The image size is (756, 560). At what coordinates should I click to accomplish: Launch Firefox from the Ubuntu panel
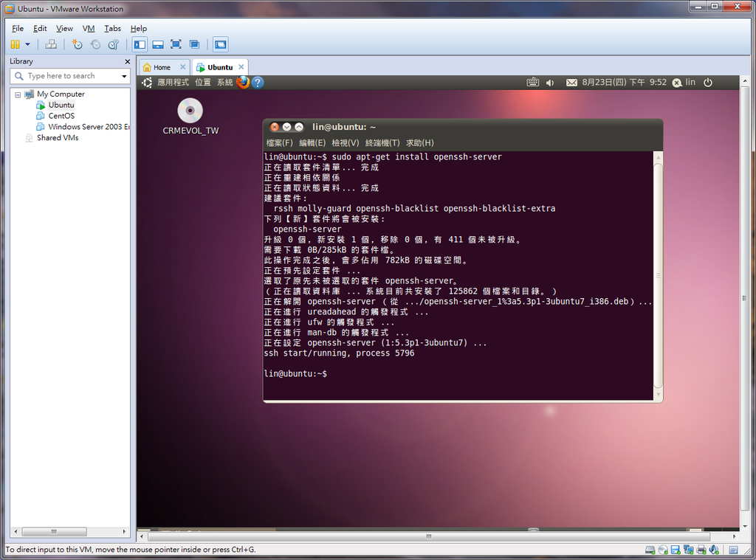pos(243,83)
